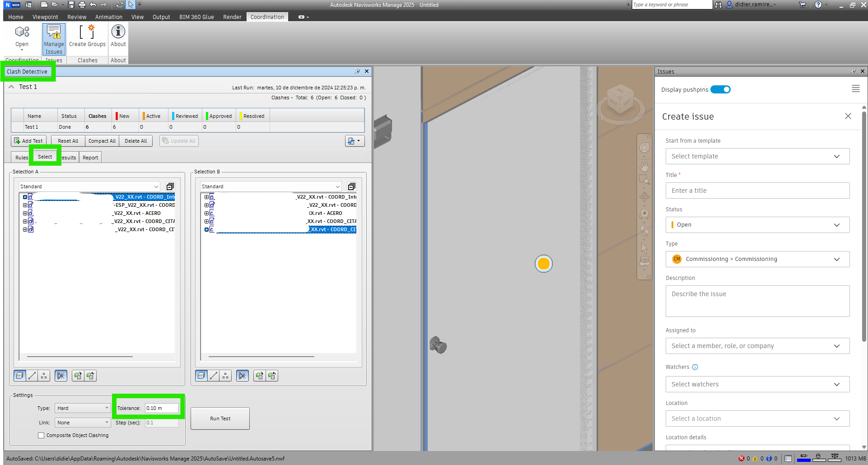Click the orange issue pushpin in viewport
868x465 pixels.
tap(544, 264)
